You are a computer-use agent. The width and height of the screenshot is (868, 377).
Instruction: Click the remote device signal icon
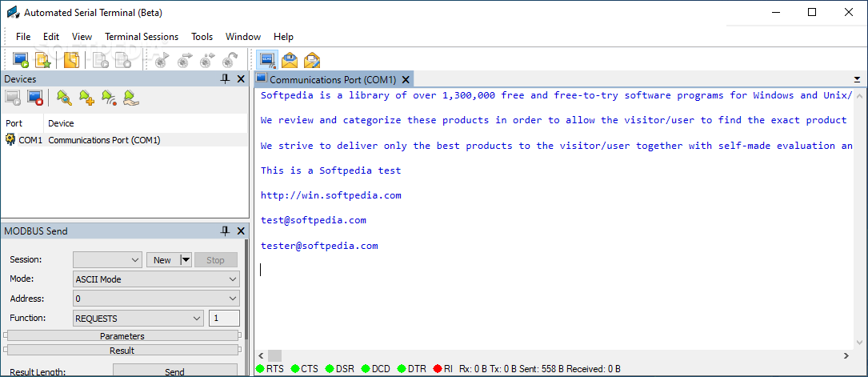point(109,98)
